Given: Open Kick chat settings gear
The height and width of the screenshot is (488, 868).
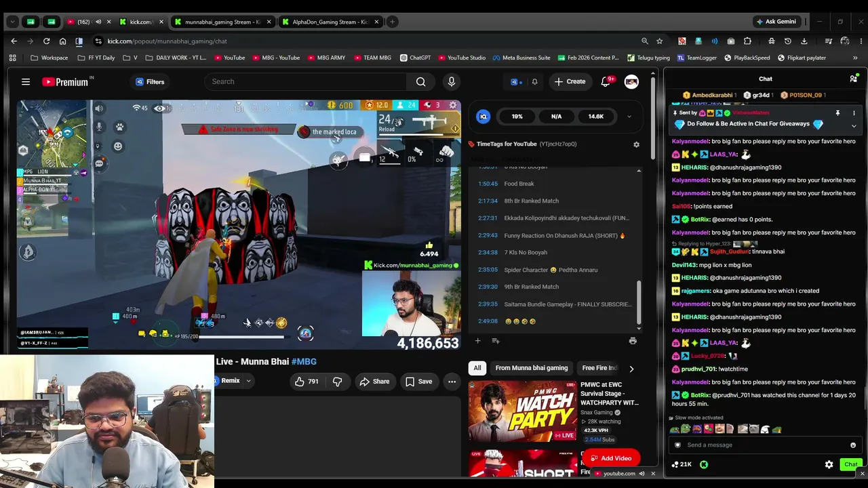Looking at the screenshot, I should 829,464.
